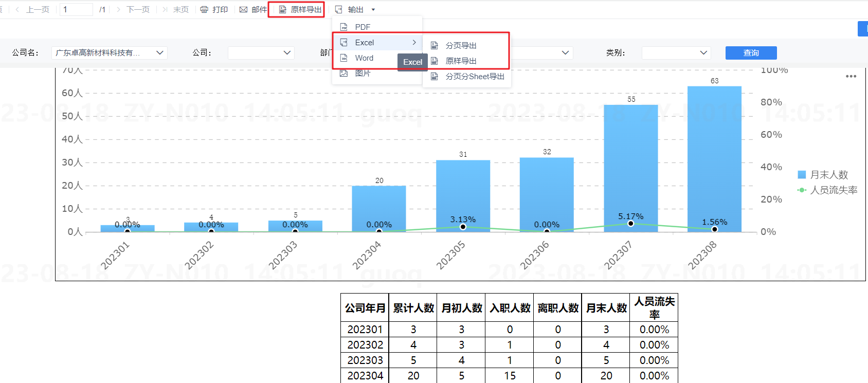Click the 入职人数 value 15 in row 202304
This screenshot has height=383, width=868.
pyautogui.click(x=510, y=376)
